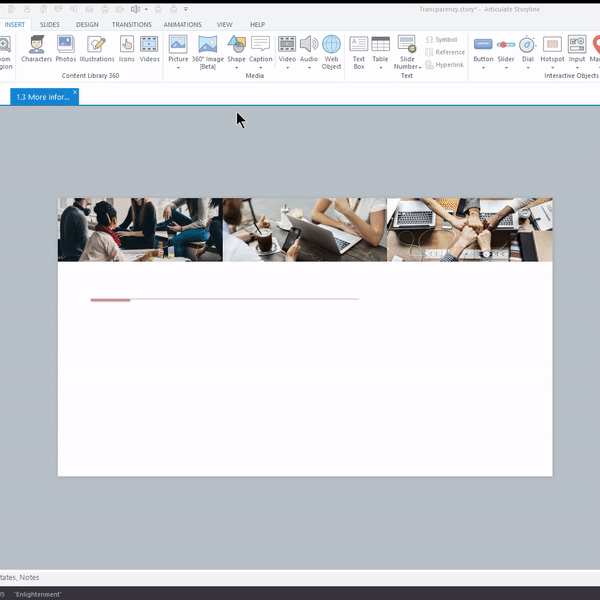Image resolution: width=600 pixels, height=600 pixels.
Task: Click the Zoom Region tool
Action: coord(6,52)
